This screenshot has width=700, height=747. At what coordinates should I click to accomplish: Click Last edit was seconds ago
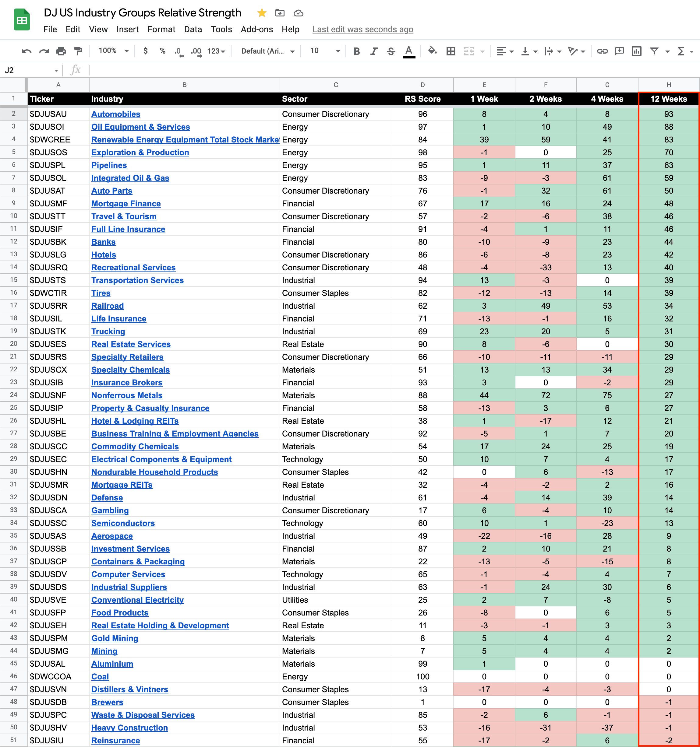coord(363,29)
